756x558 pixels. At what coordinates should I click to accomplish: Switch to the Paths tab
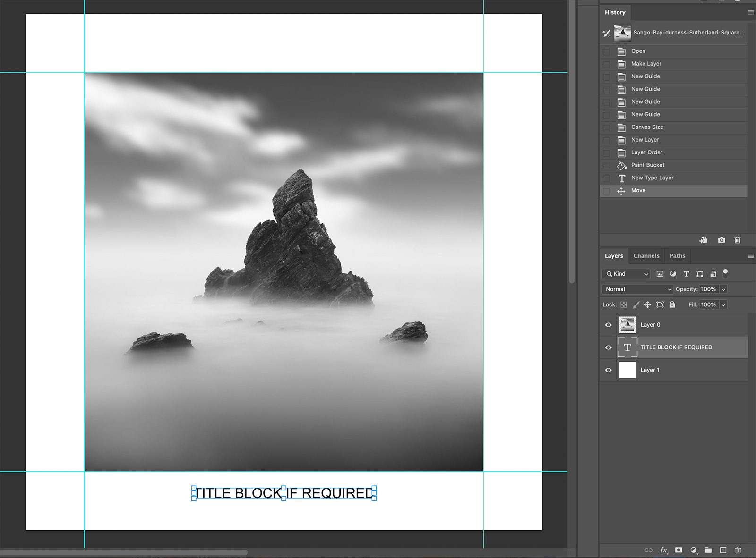pyautogui.click(x=677, y=256)
